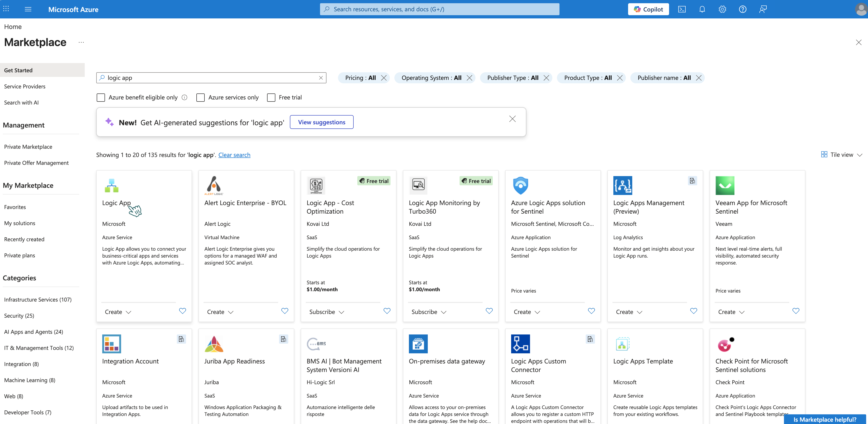The height and width of the screenshot is (424, 868).
Task: Select the Infrastructure Services (107) category
Action: click(x=37, y=299)
